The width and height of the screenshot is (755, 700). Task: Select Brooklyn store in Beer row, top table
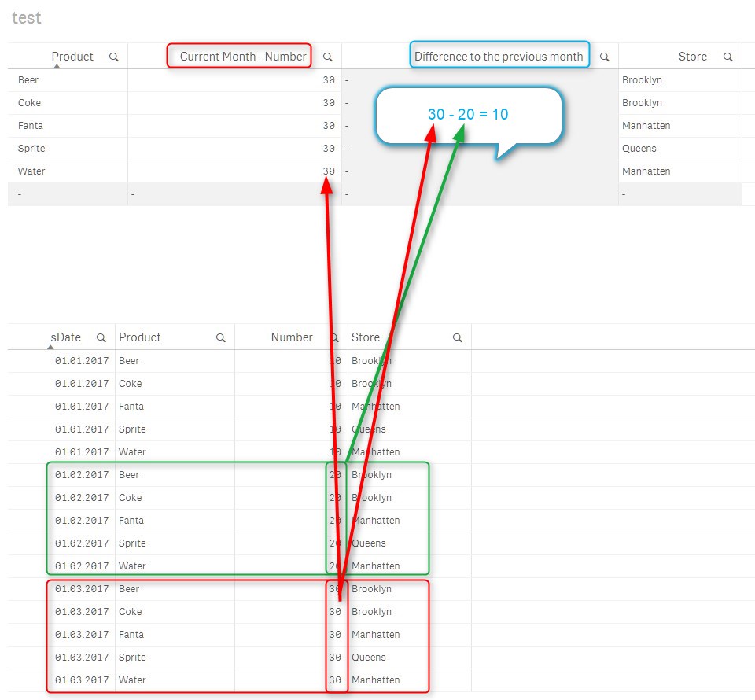point(642,80)
